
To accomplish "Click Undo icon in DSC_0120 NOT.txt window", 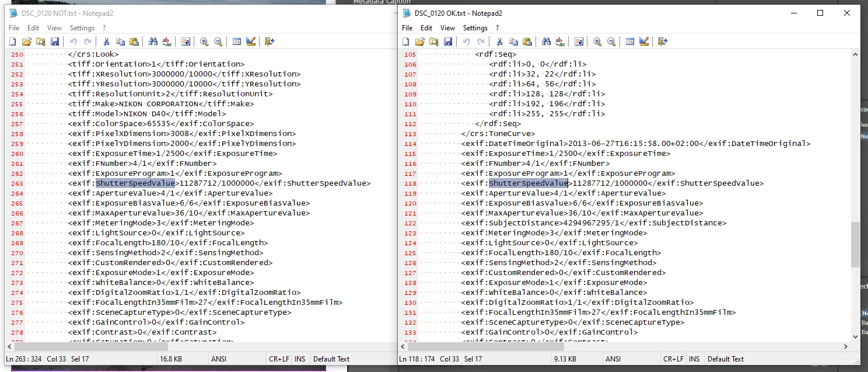I will click(73, 41).
